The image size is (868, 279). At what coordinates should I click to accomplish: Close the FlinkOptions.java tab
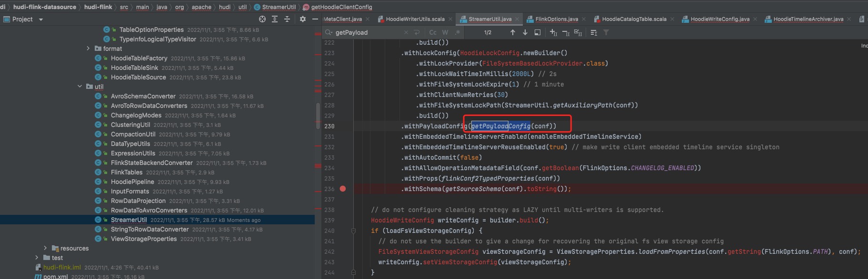click(584, 19)
